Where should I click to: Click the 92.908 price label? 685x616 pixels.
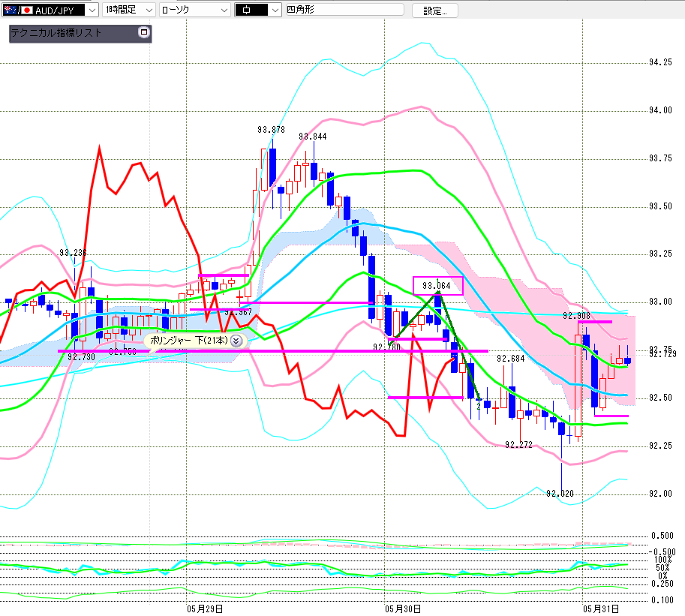576,316
